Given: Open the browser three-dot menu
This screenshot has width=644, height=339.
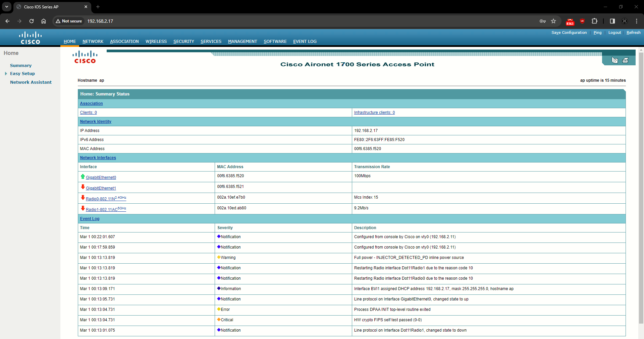Looking at the screenshot, I should pyautogui.click(x=637, y=21).
